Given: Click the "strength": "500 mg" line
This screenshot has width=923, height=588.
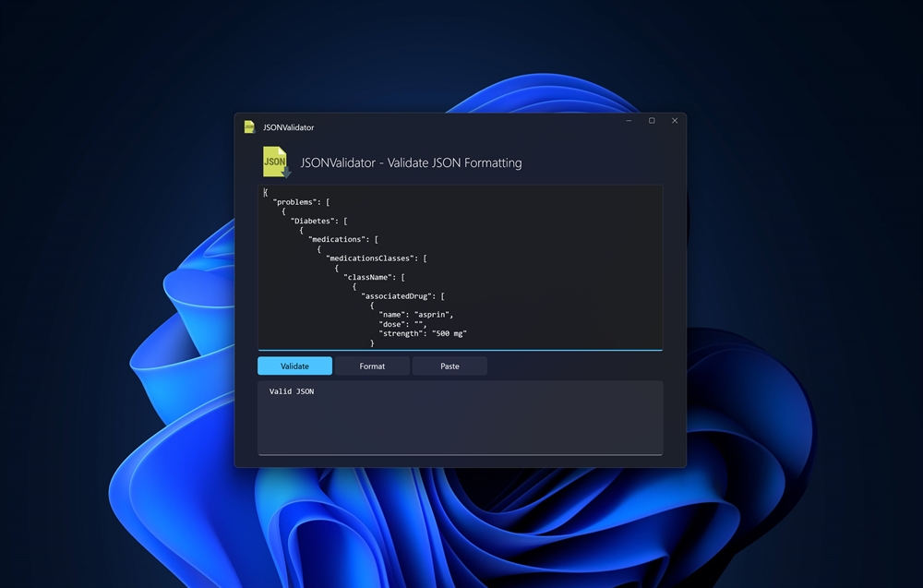Looking at the screenshot, I should point(423,334).
